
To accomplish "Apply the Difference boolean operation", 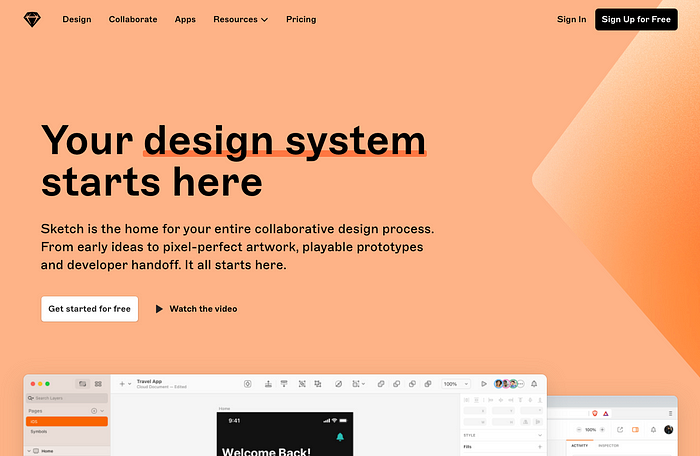I will (428, 384).
